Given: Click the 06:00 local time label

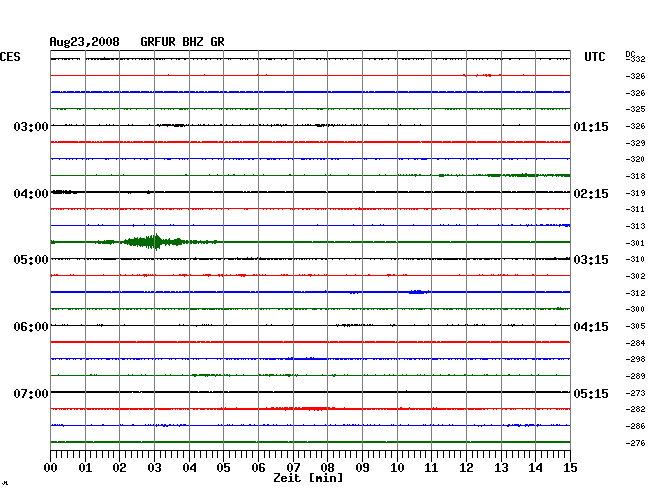Looking at the screenshot, I should pos(31,327).
